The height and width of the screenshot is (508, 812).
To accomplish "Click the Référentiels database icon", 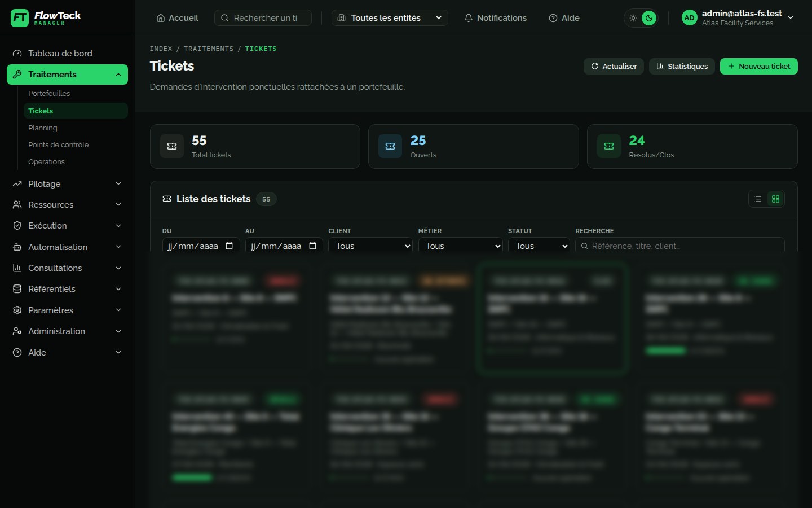I will [x=17, y=289].
